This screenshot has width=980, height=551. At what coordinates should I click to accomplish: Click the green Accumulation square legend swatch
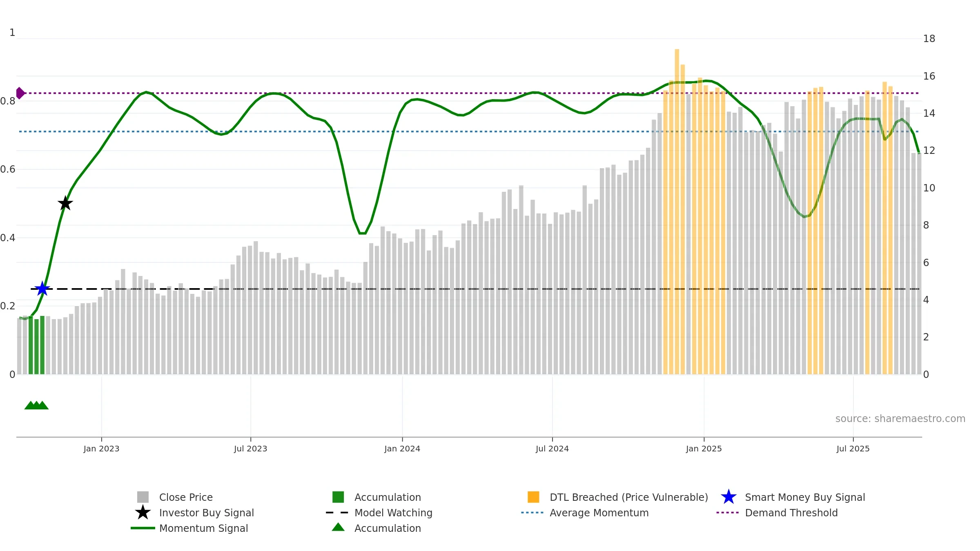(x=338, y=497)
